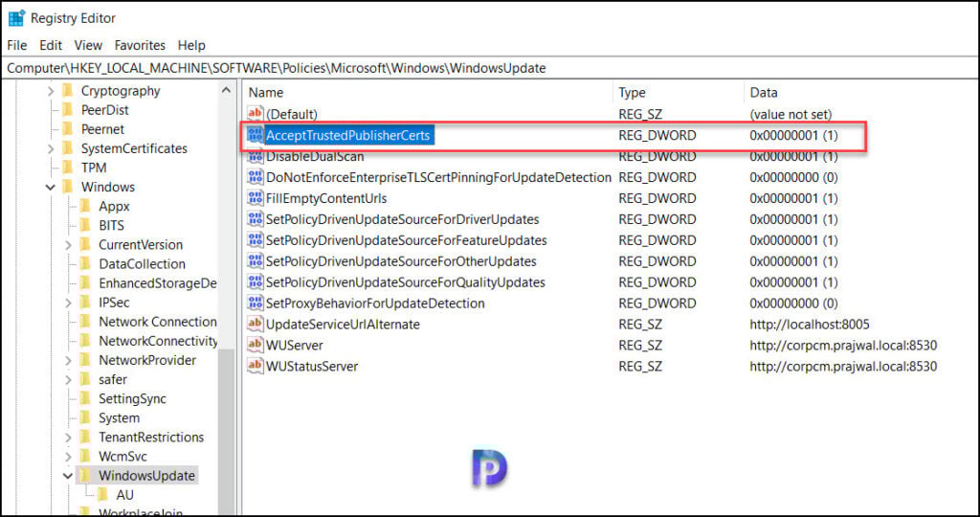
Task: Click the tree pane vertical scrollbar thumb
Action: click(x=226, y=430)
